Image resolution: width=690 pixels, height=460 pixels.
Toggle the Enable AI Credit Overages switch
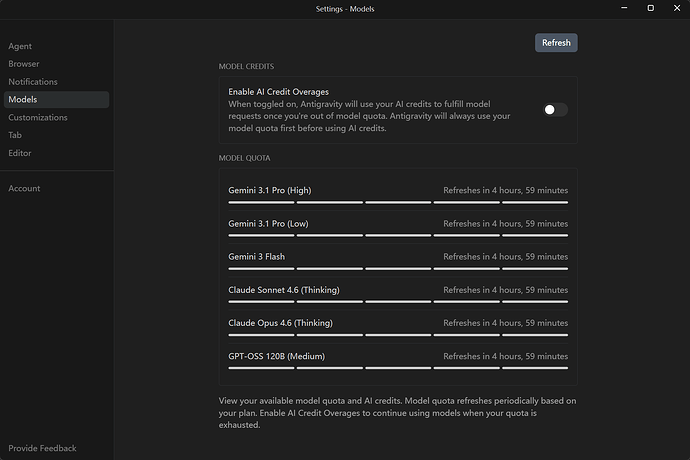(x=555, y=110)
